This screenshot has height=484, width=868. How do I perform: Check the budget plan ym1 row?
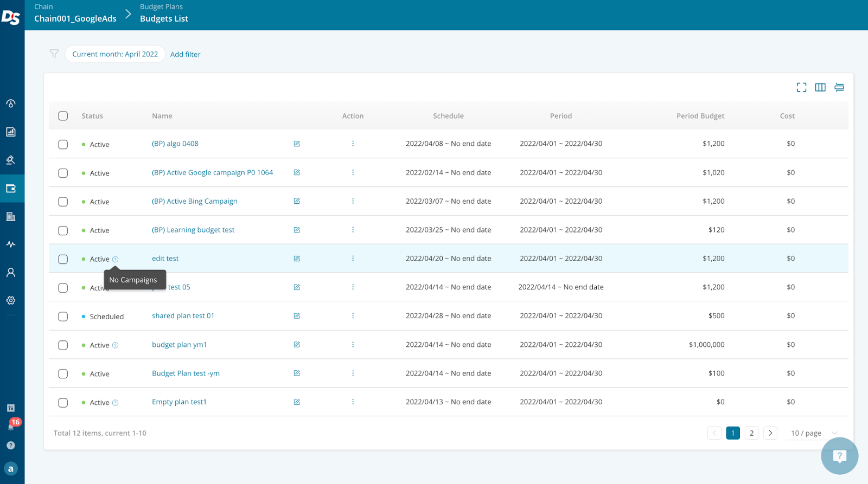(63, 345)
